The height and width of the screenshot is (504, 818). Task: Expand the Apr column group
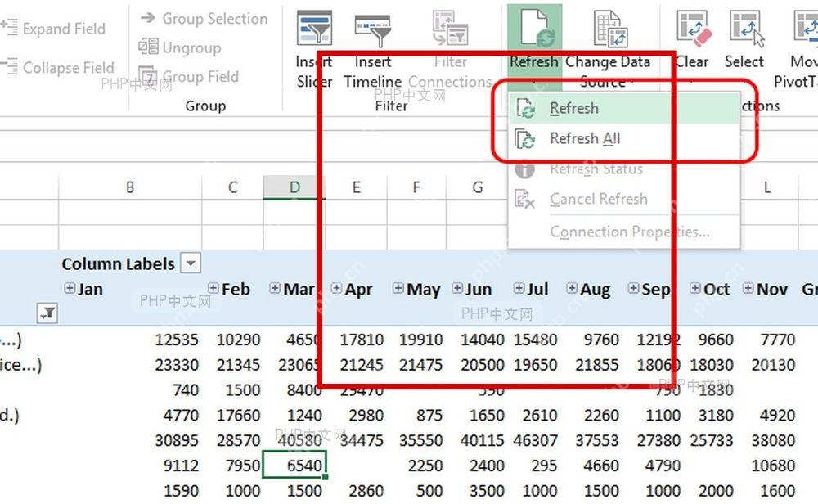pos(336,288)
